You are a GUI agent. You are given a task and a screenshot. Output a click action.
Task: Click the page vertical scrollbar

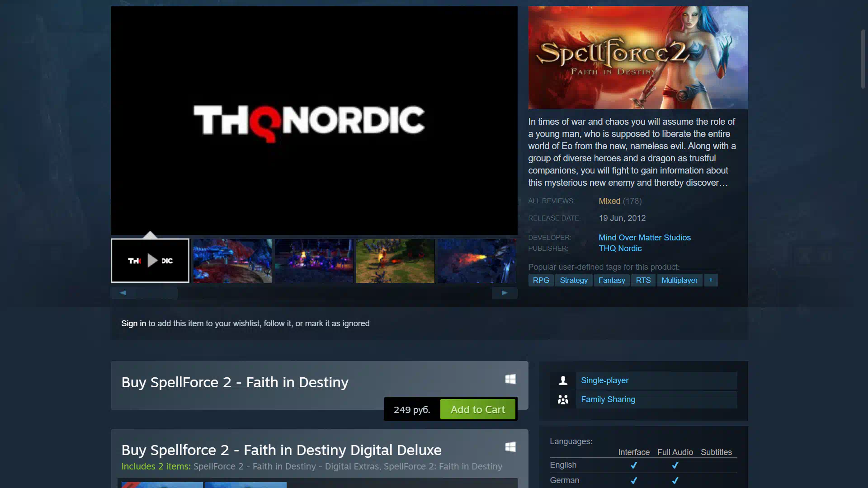tap(863, 59)
